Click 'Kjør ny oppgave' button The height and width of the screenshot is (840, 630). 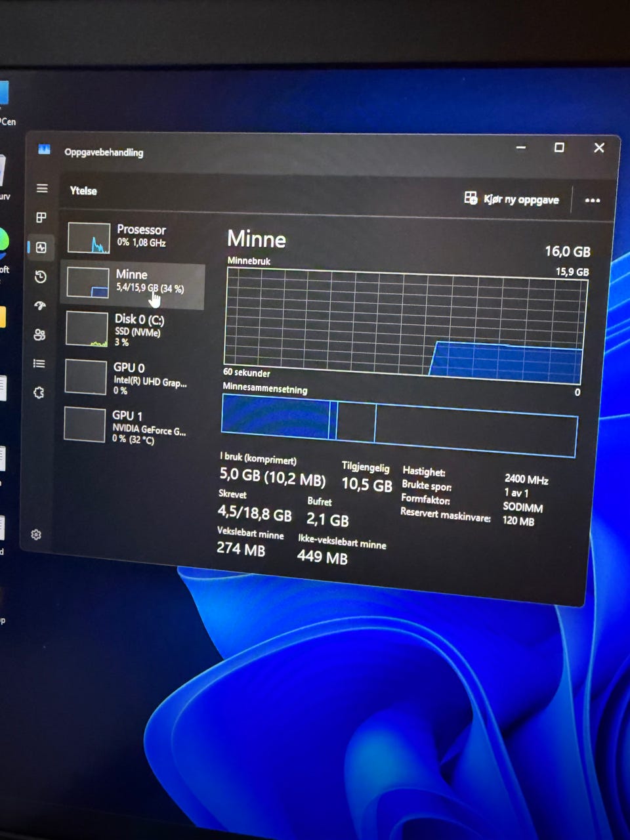click(x=512, y=199)
